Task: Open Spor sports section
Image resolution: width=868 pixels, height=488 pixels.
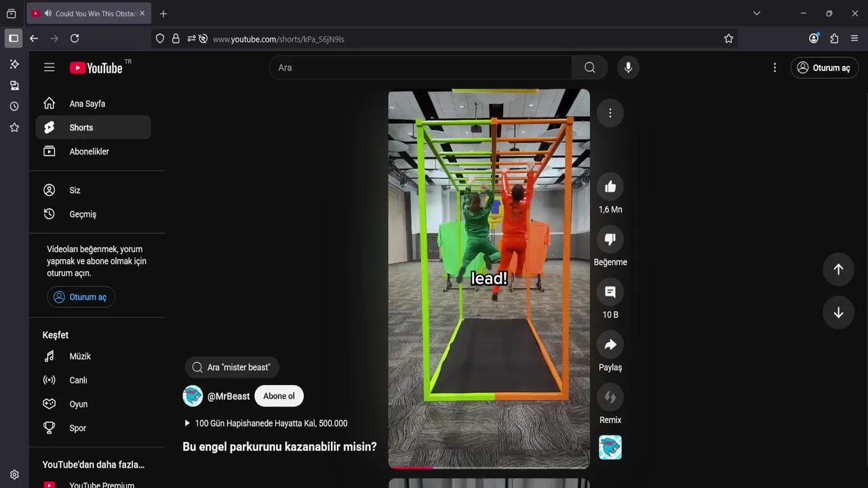Action: tap(93, 428)
